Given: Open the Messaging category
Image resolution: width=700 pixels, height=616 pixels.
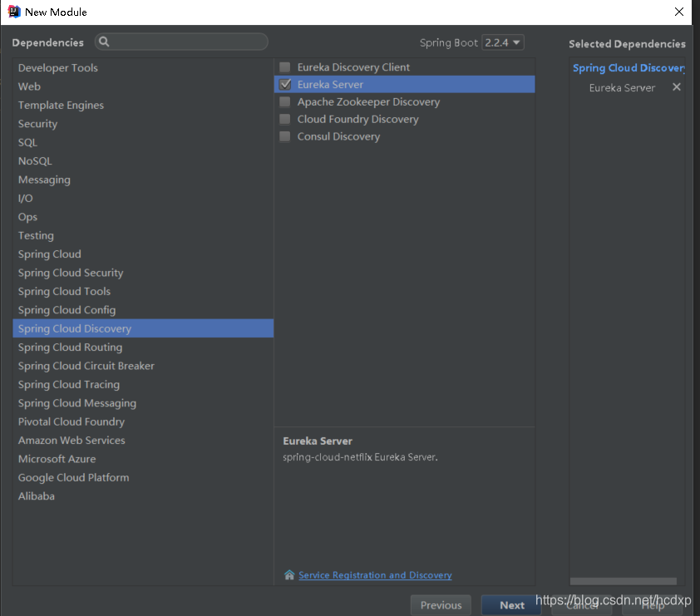Looking at the screenshot, I should [x=143, y=180].
